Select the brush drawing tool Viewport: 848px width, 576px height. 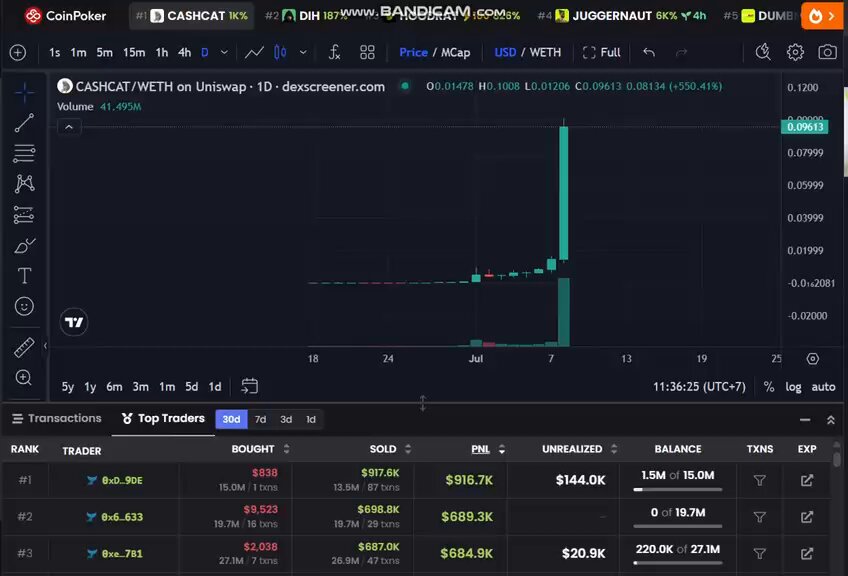(x=24, y=246)
